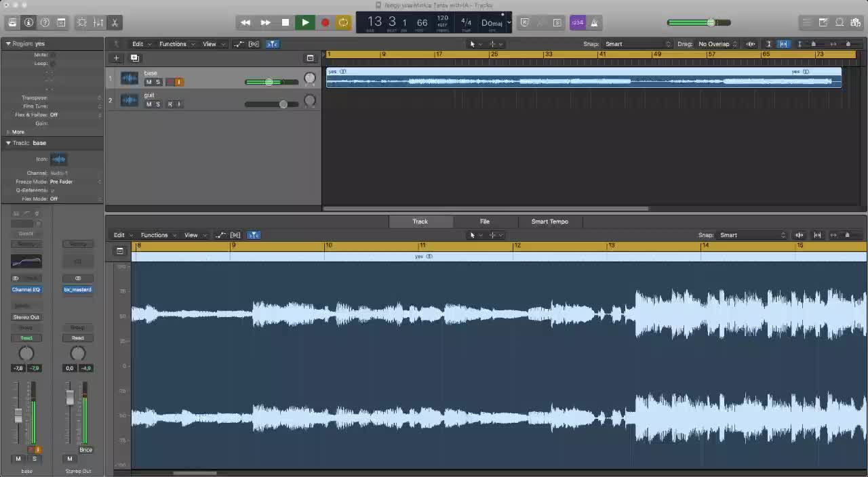Toggle input monitoring on base track
This screenshot has height=477, width=868.
tap(179, 82)
